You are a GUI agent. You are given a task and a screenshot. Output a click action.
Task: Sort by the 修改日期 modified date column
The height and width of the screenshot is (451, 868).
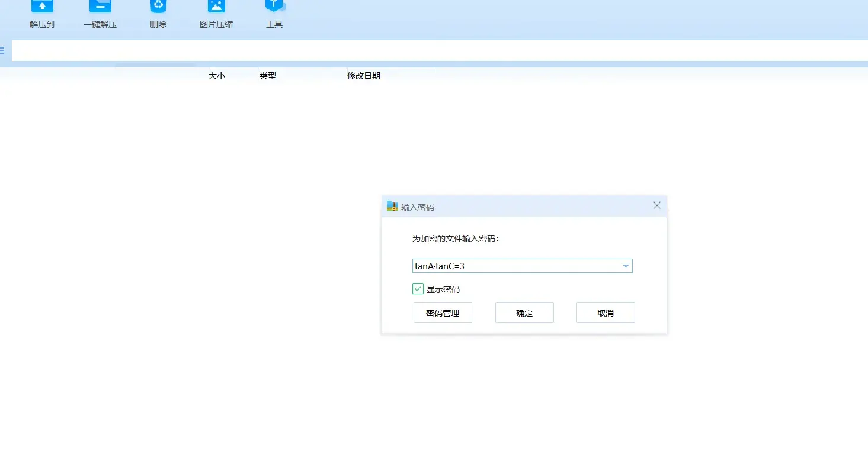click(364, 76)
